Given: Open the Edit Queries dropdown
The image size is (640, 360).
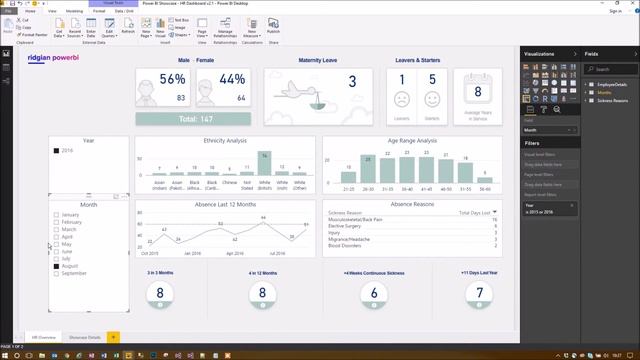Looking at the screenshot, I should [x=109, y=34].
